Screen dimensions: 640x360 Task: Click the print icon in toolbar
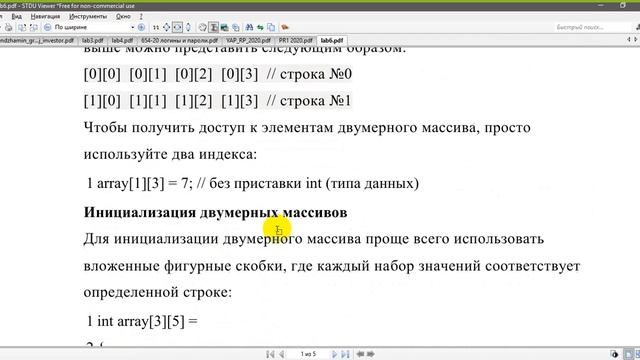pyautogui.click(x=9, y=27)
